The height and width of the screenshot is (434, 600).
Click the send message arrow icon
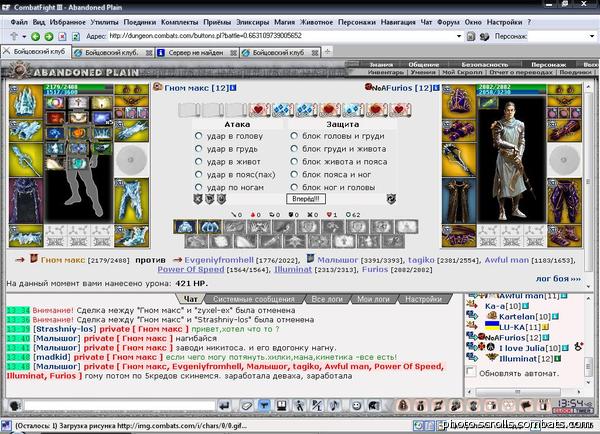coord(225,405)
